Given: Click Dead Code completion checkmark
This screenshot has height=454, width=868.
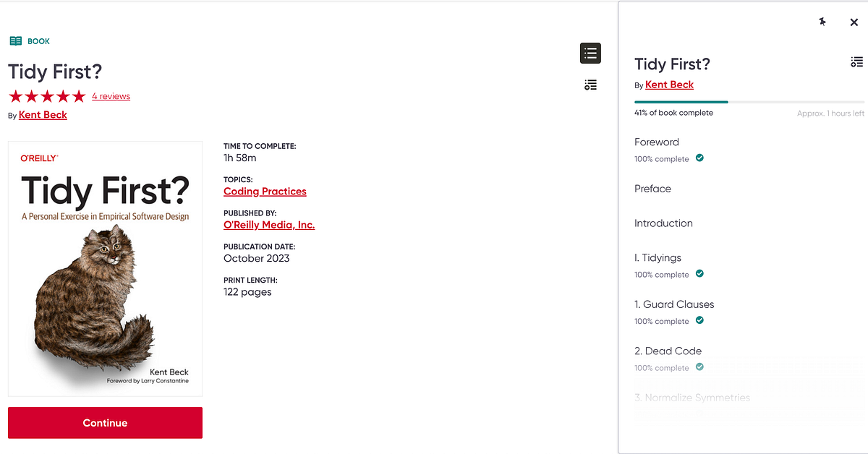Looking at the screenshot, I should (x=699, y=367).
